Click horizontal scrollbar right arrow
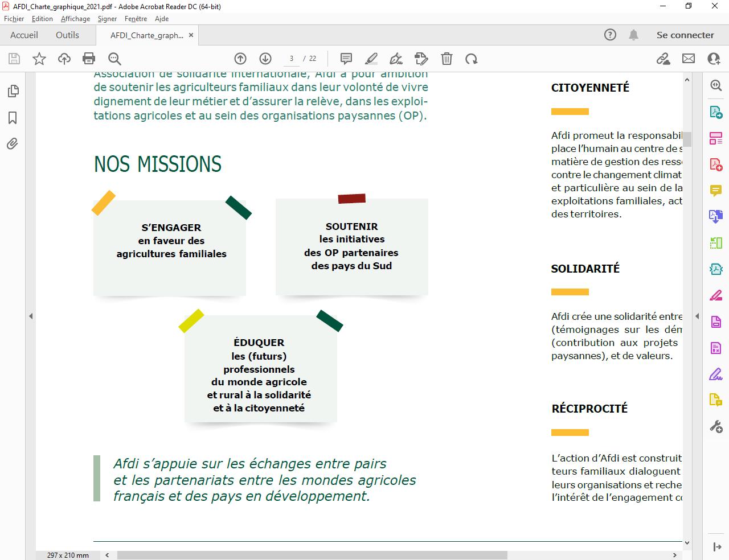This screenshot has width=729, height=560. 675,555
